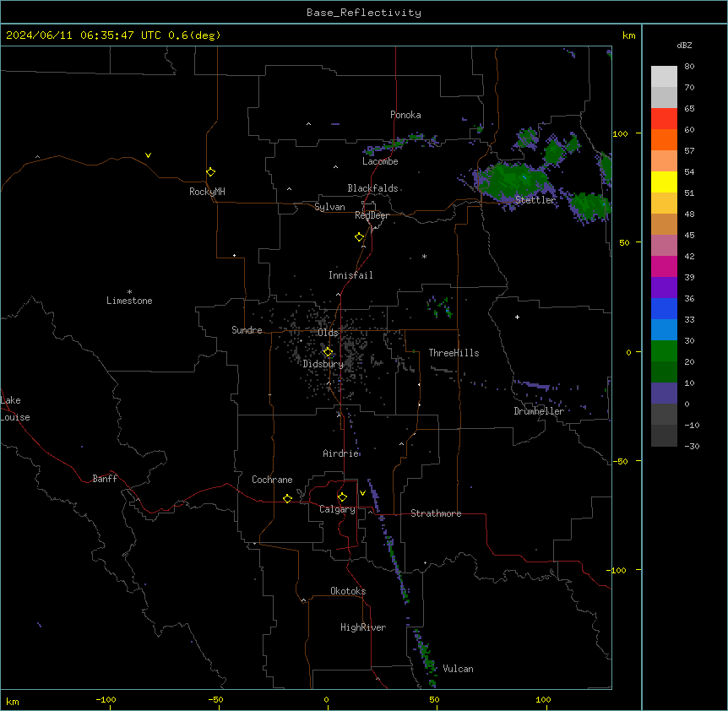Click the Base_Reflectivity title

(364, 13)
